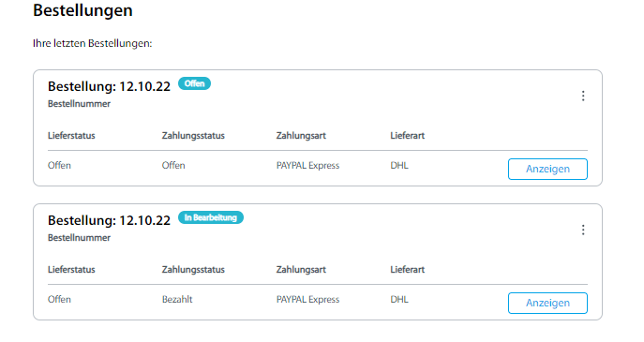Click Anzeigen for the Offen order
Screen dimensions: 644x342
[x=547, y=169]
